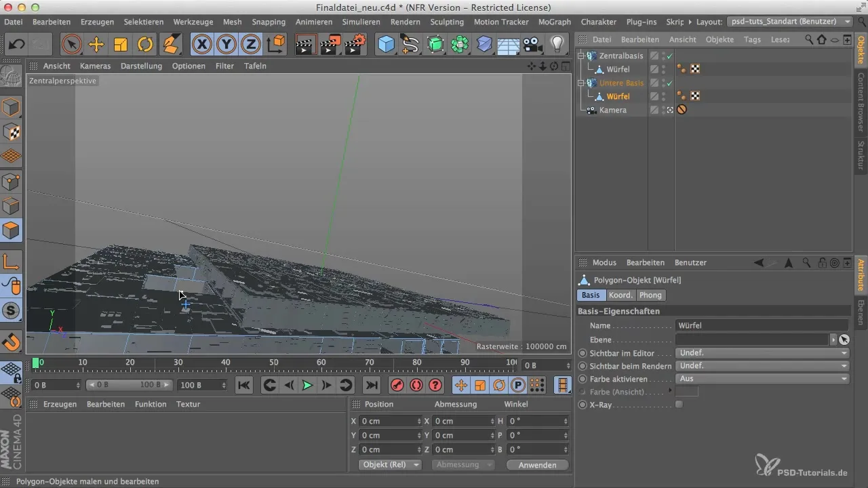
Task: Switch to model mode in left toolbar
Action: tap(12, 107)
